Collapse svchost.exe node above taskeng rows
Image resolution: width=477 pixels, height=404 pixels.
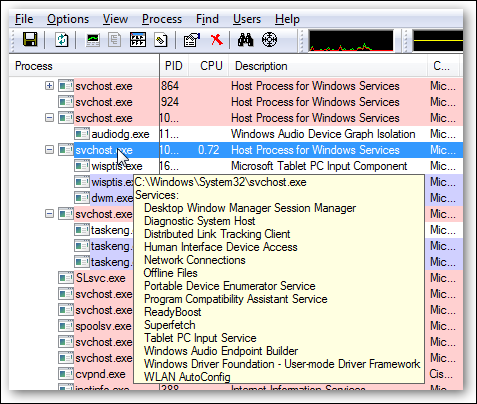coord(49,214)
